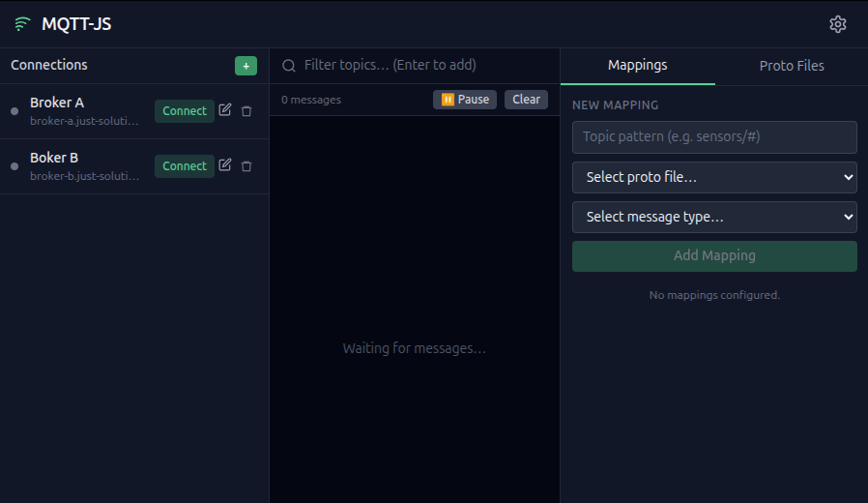Connect to Boker B
The height and width of the screenshot is (503, 868).
pos(184,166)
